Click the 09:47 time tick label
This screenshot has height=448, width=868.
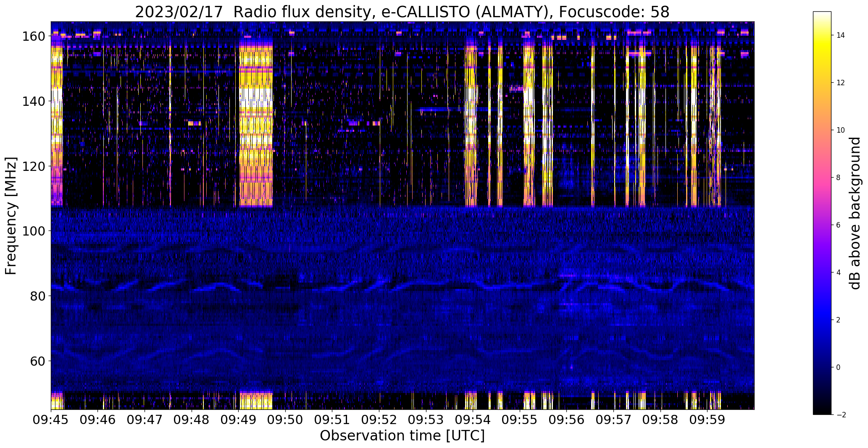145,420
